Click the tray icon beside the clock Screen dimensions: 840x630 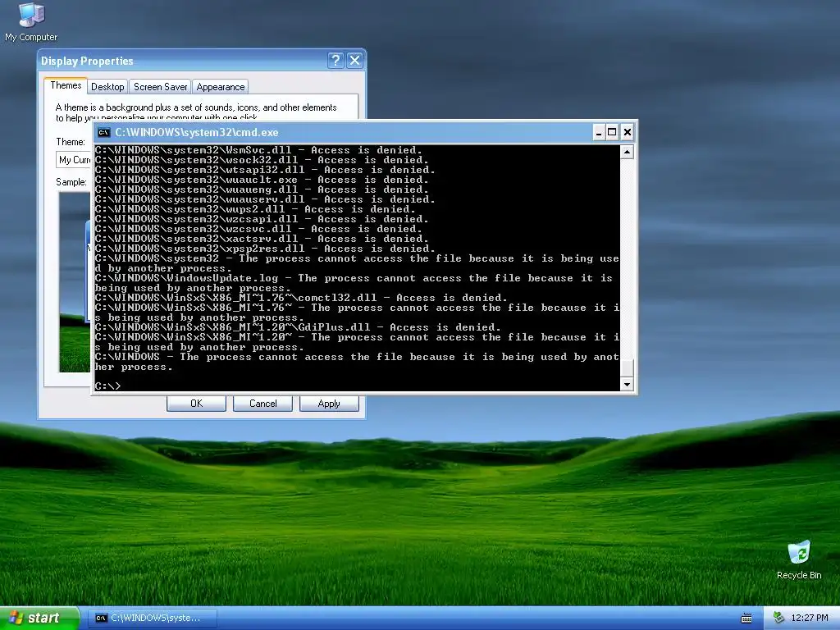tap(778, 618)
